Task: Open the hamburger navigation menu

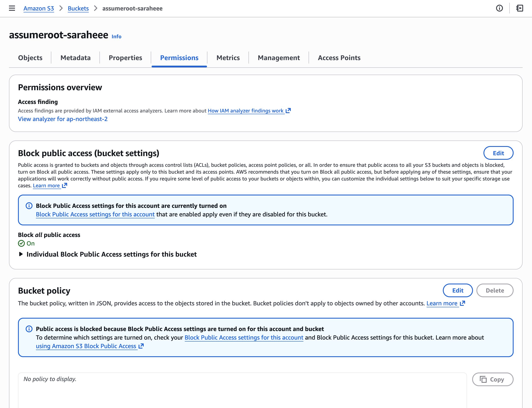Action: point(12,8)
